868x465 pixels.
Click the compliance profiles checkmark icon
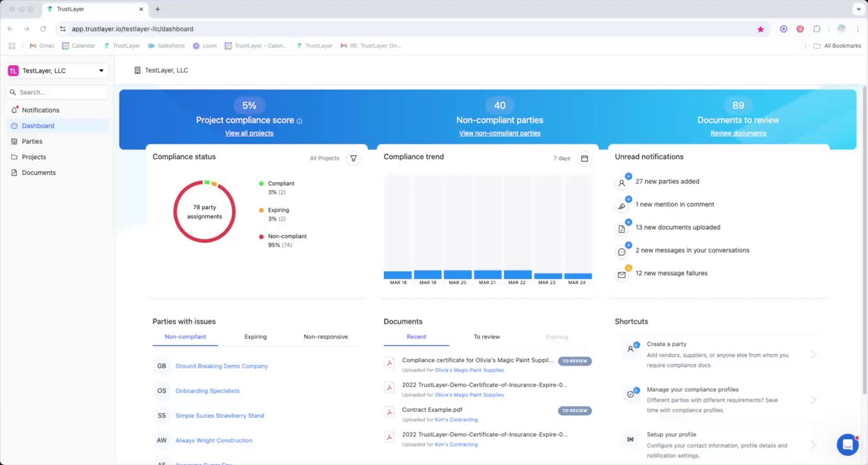[631, 394]
